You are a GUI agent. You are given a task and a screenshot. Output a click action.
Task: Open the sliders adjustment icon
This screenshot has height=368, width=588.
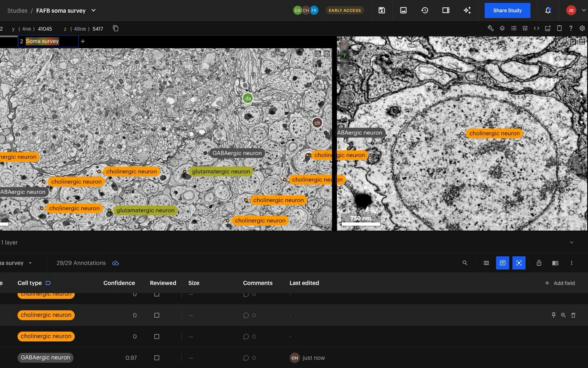[x=525, y=28]
